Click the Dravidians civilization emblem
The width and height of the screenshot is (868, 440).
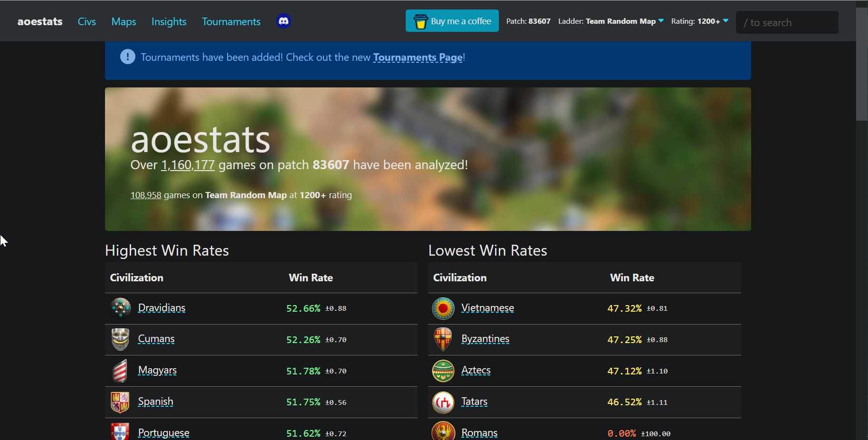(120, 308)
